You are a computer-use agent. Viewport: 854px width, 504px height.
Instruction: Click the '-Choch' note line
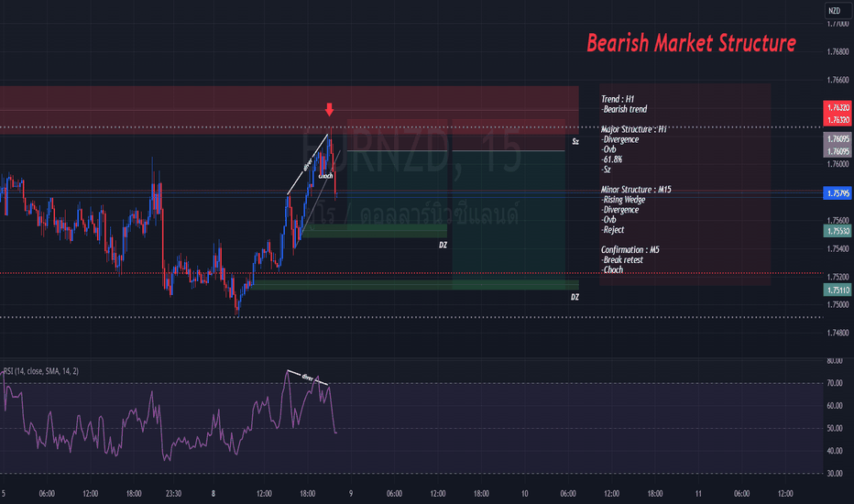[x=613, y=269]
